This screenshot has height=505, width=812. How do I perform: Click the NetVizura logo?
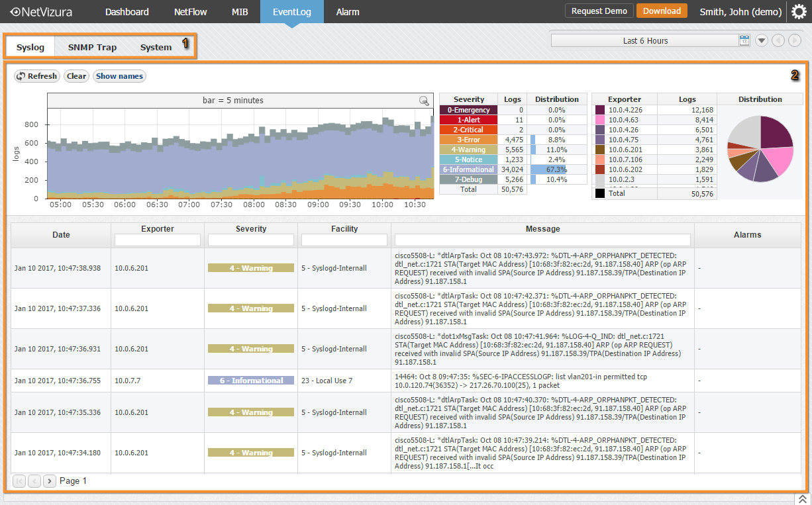(x=41, y=12)
